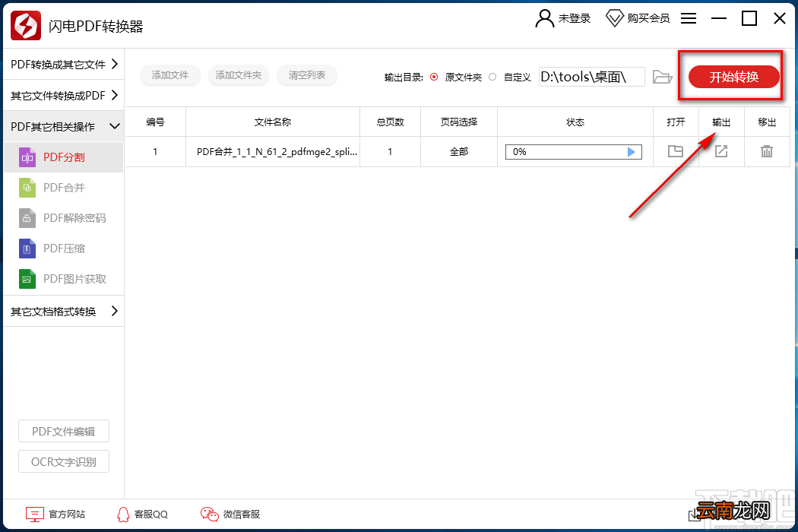Select the PDF合并 sidebar item
Image resolution: width=798 pixels, height=532 pixels.
tap(63, 188)
